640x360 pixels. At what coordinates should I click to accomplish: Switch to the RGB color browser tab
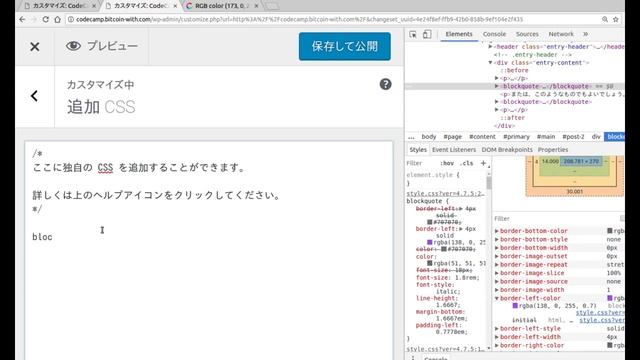(221, 6)
